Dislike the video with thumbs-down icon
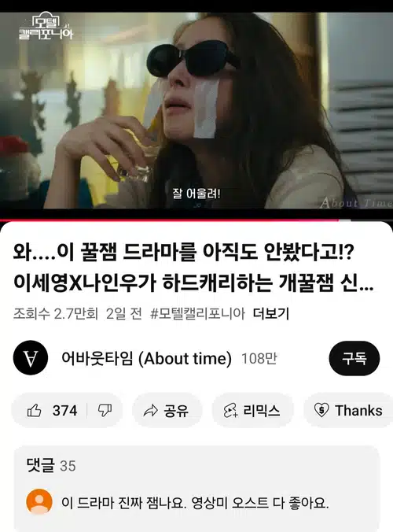 coord(105,411)
